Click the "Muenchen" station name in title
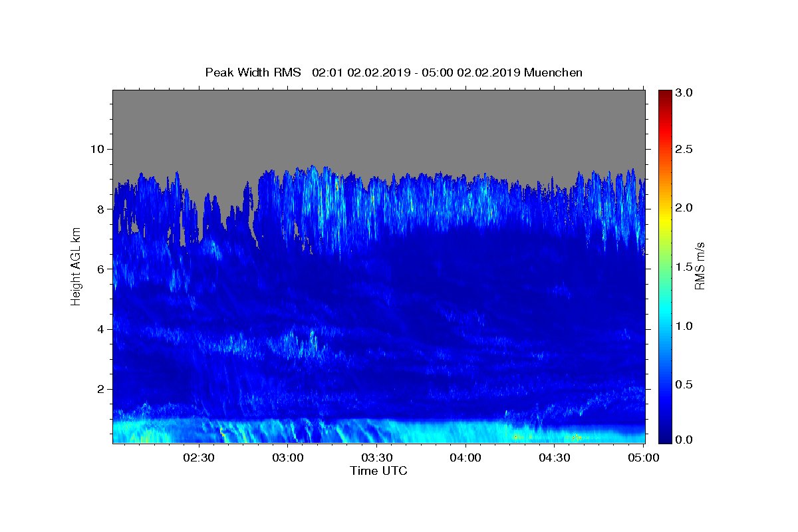Screen dimensions: 798x532 [553, 72]
